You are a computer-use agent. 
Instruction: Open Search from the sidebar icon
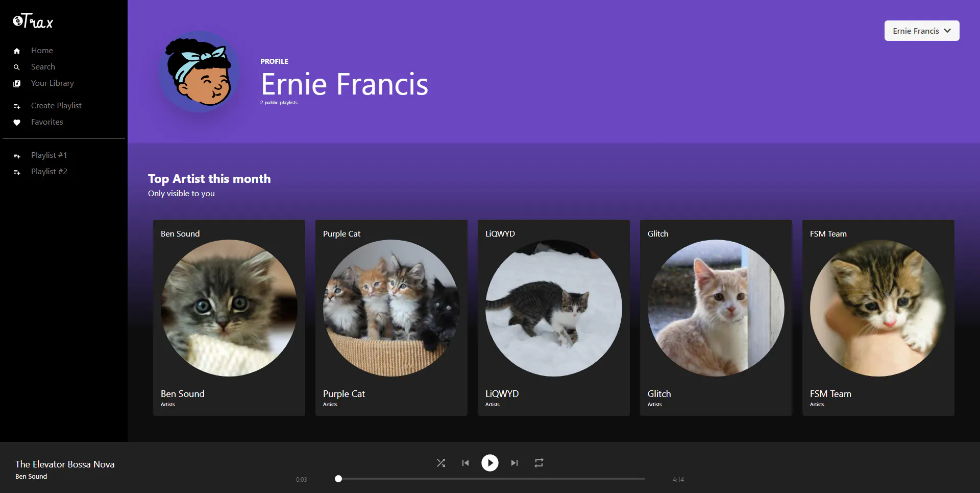[x=17, y=67]
